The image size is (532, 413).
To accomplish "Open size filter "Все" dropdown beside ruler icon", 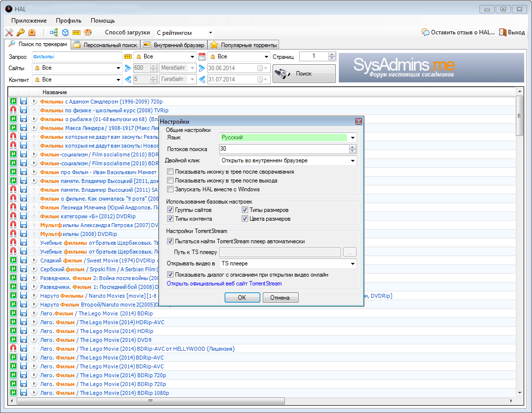I will point(165,57).
